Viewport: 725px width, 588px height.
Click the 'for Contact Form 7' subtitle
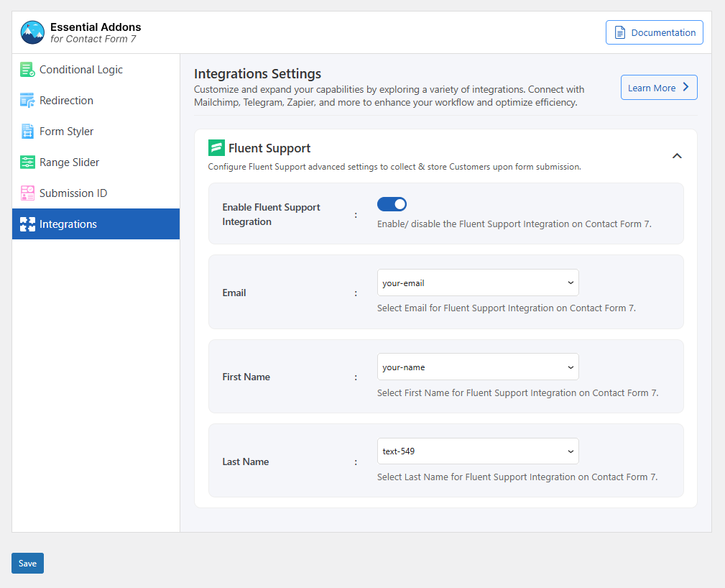tap(93, 39)
